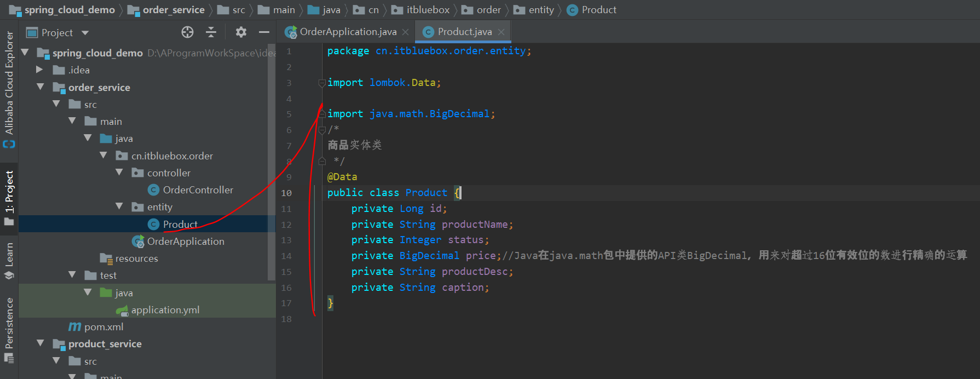The image size is (980, 379).
Task: Click order_service in breadcrumb bar
Action: tap(173, 10)
